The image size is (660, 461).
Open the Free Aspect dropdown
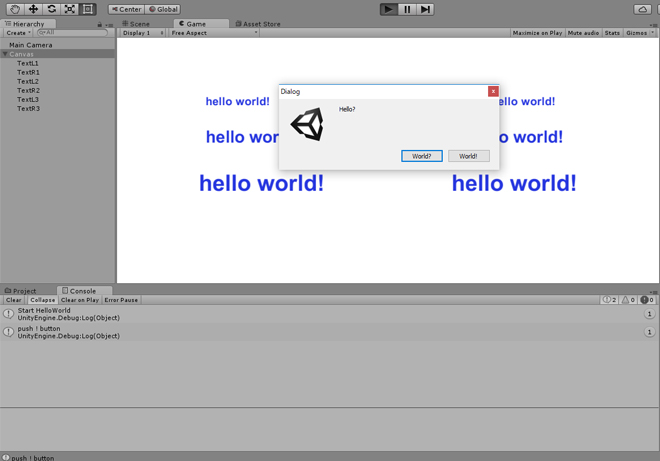[214, 32]
